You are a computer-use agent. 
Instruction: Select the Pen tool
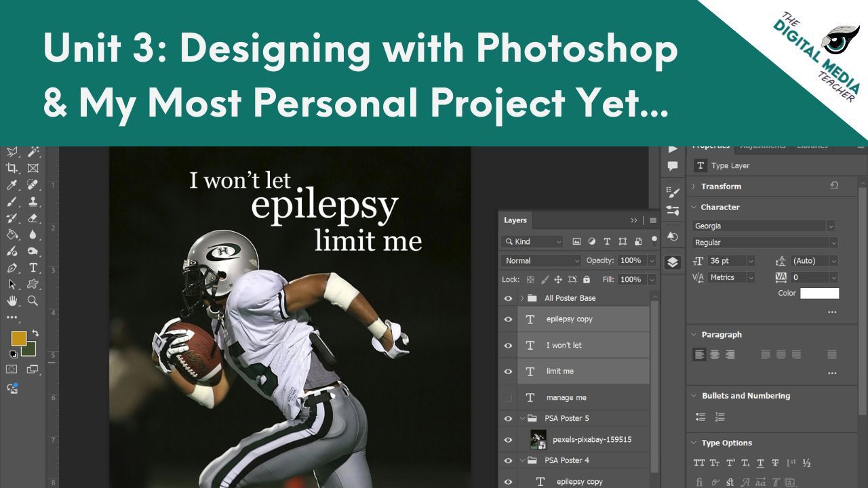coord(12,268)
